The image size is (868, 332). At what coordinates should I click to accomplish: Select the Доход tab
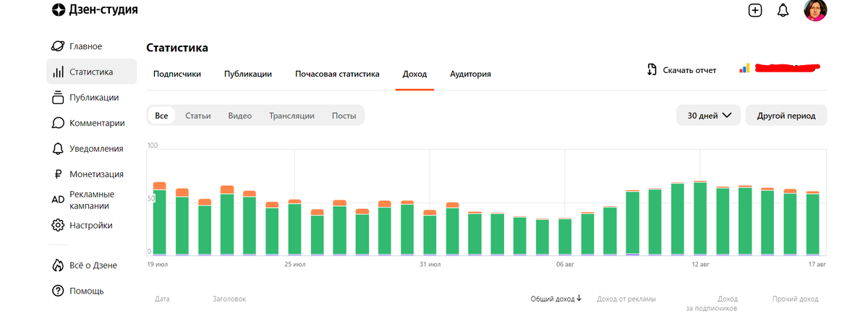coord(414,74)
